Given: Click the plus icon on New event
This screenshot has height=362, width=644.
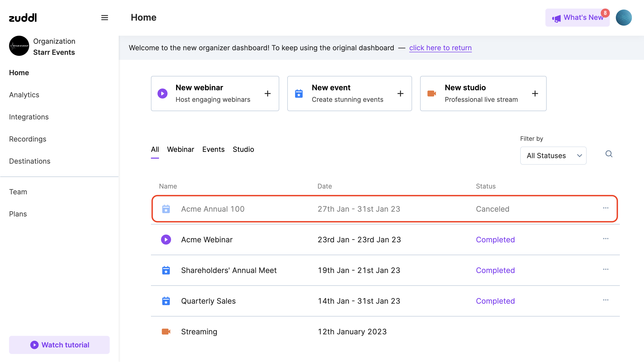Looking at the screenshot, I should (400, 94).
